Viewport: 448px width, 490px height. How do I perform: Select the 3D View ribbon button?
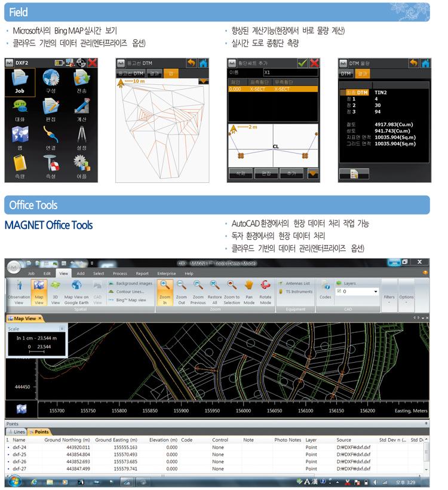click(x=56, y=292)
